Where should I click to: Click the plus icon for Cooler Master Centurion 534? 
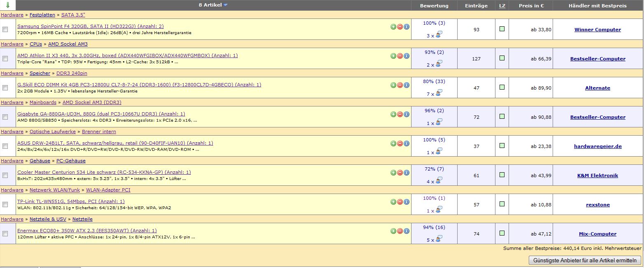393,173
